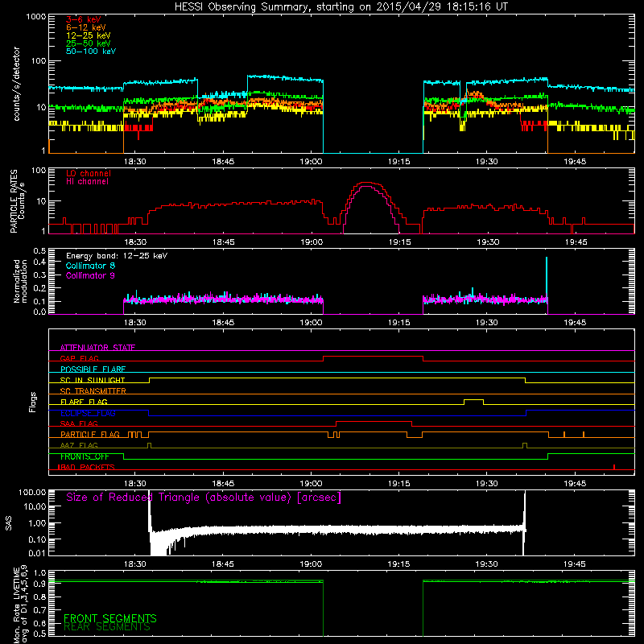Viewport: 644px width, 644px height.
Task: Click the 'BAD PACKETS' flag label
Action: 86,467
